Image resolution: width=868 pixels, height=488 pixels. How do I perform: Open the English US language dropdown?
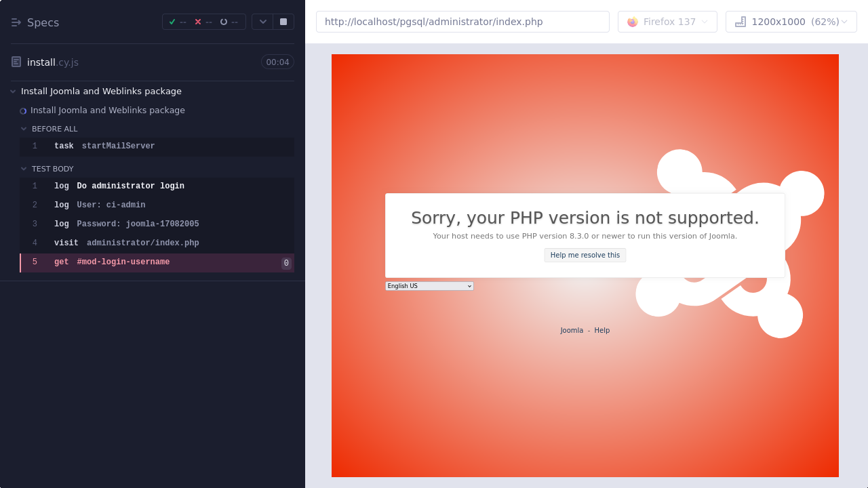429,286
